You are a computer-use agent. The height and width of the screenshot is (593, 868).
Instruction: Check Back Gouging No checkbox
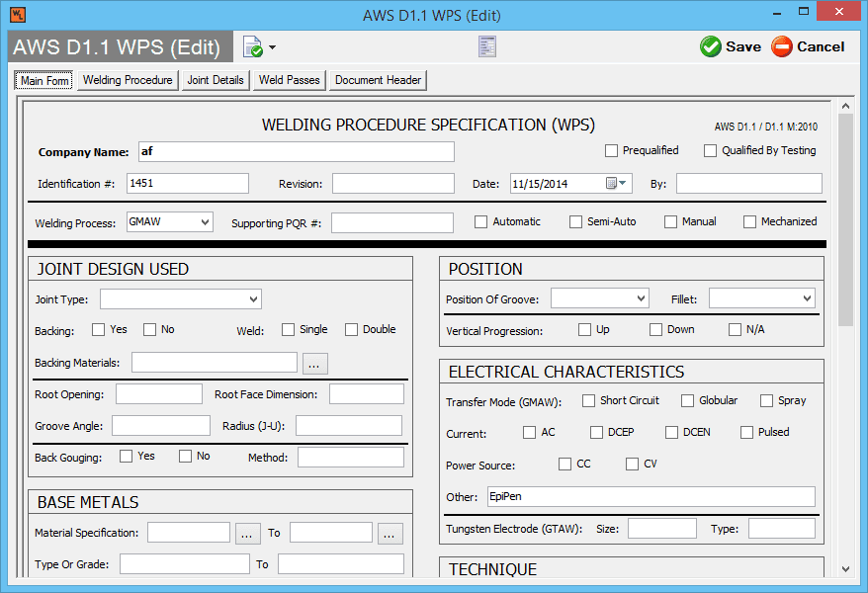coord(186,456)
